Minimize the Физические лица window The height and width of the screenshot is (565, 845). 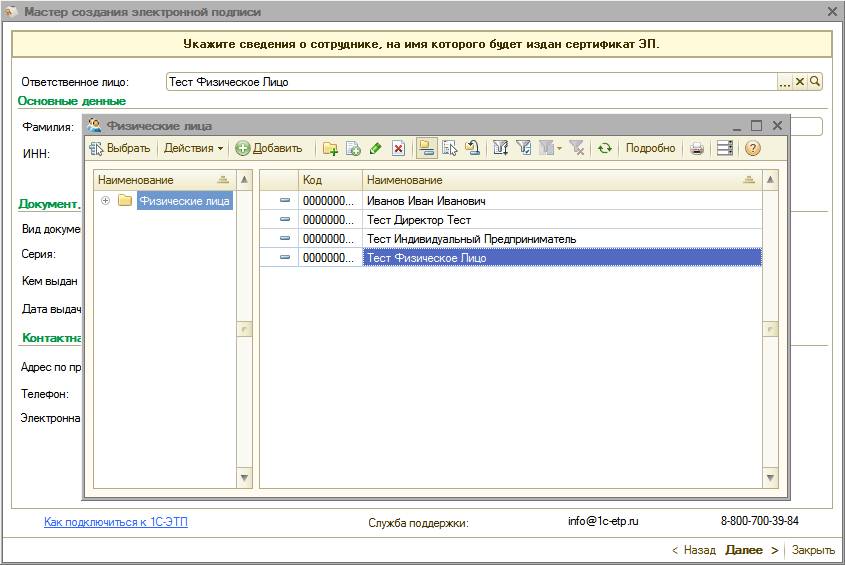click(737, 127)
